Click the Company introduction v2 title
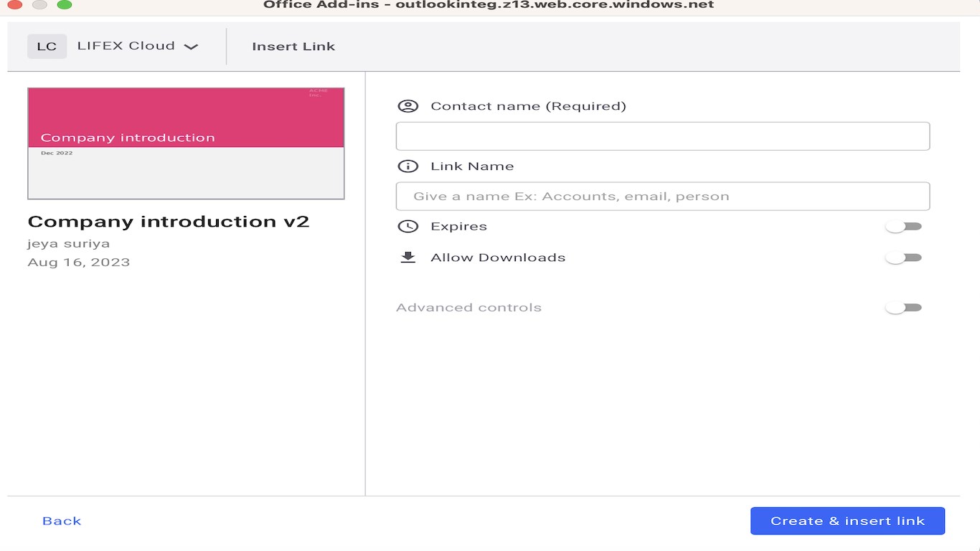The width and height of the screenshot is (980, 551). tap(169, 222)
